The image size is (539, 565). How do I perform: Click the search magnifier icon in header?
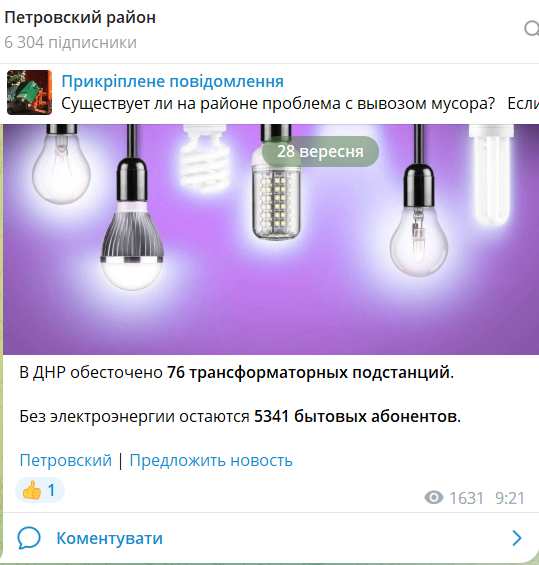pos(532,29)
